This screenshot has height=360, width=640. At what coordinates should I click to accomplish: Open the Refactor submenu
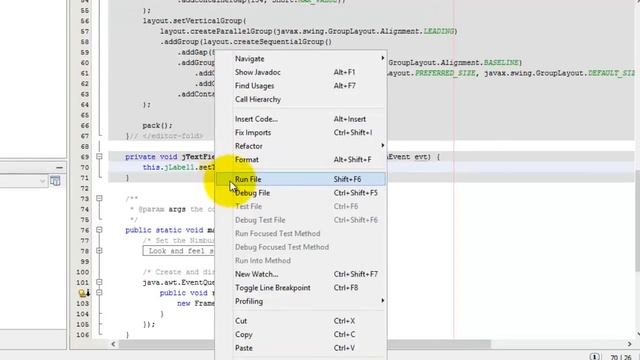301,146
